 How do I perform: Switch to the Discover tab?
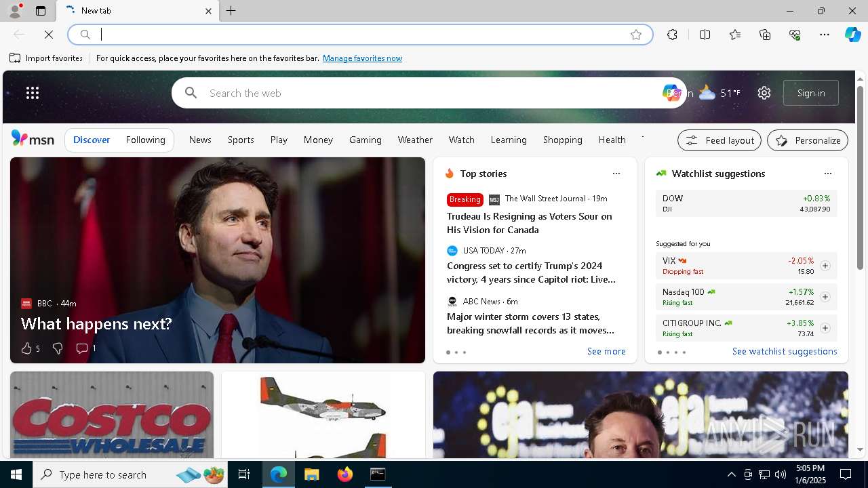pyautogui.click(x=92, y=140)
